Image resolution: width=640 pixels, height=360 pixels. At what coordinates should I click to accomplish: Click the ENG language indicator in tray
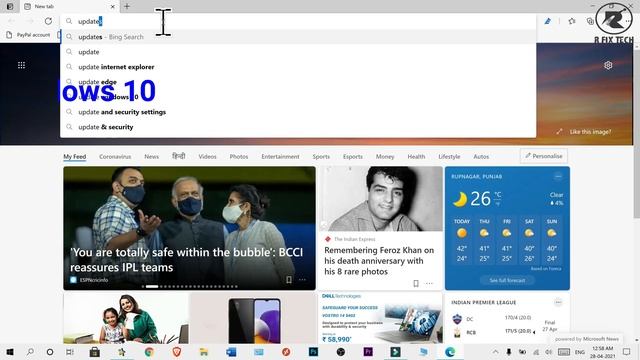(x=580, y=352)
